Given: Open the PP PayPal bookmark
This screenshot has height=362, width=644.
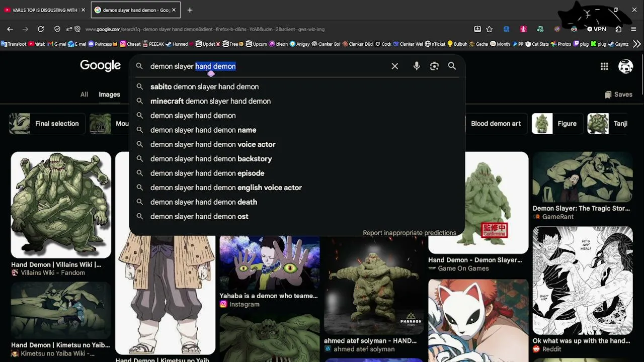Looking at the screenshot, I should coord(518,44).
